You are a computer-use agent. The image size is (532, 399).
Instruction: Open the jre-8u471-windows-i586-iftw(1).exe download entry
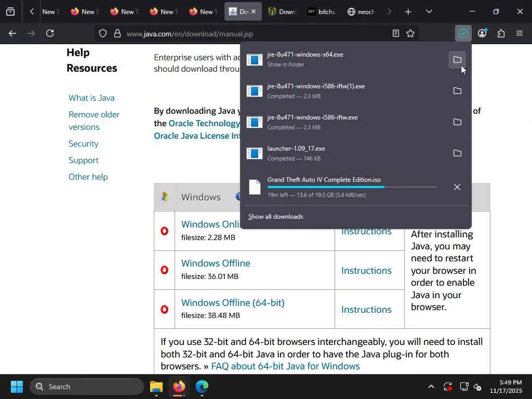click(344, 91)
